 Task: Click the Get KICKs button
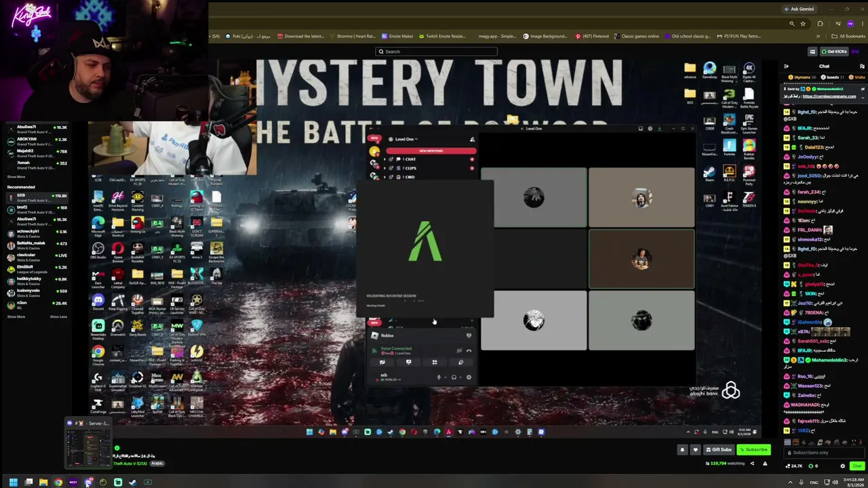(x=833, y=52)
